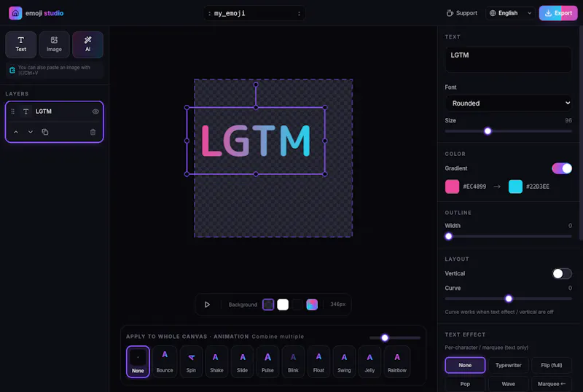
Task: Select the white background swatch
Action: coord(283,305)
